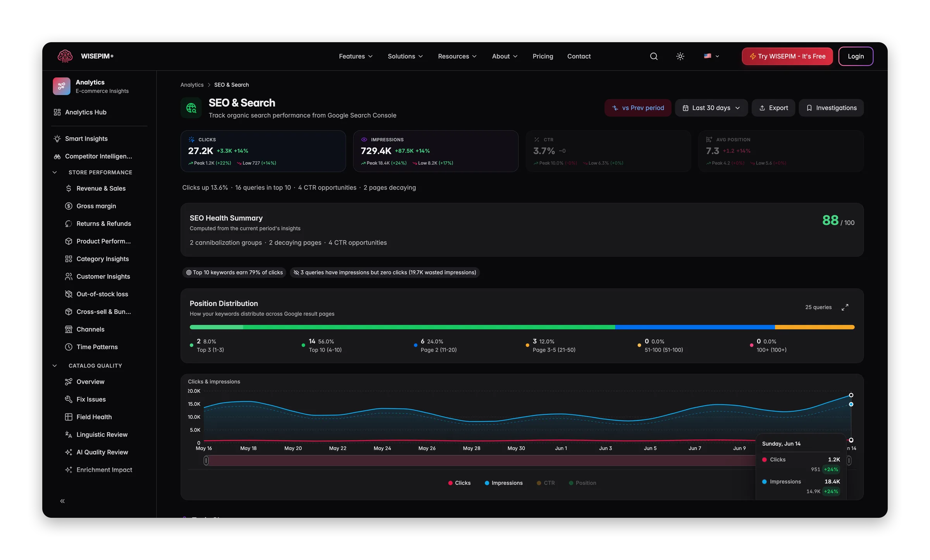
Task: Grab the left handle of chart range slider
Action: click(206, 460)
